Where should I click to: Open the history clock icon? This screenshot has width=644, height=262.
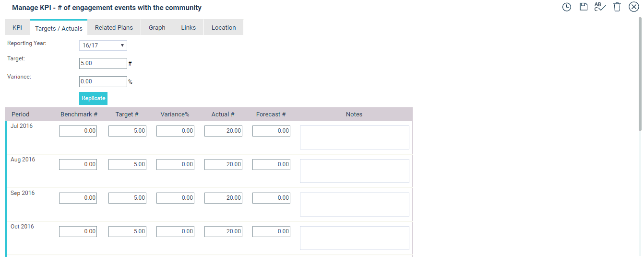pyautogui.click(x=567, y=7)
